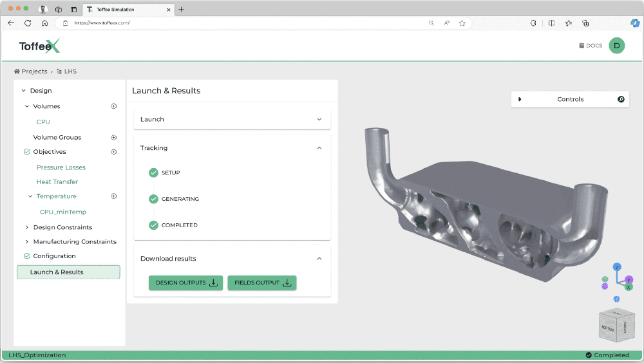The height and width of the screenshot is (363, 644).
Task: Select Pressure Losses objective
Action: click(x=61, y=167)
